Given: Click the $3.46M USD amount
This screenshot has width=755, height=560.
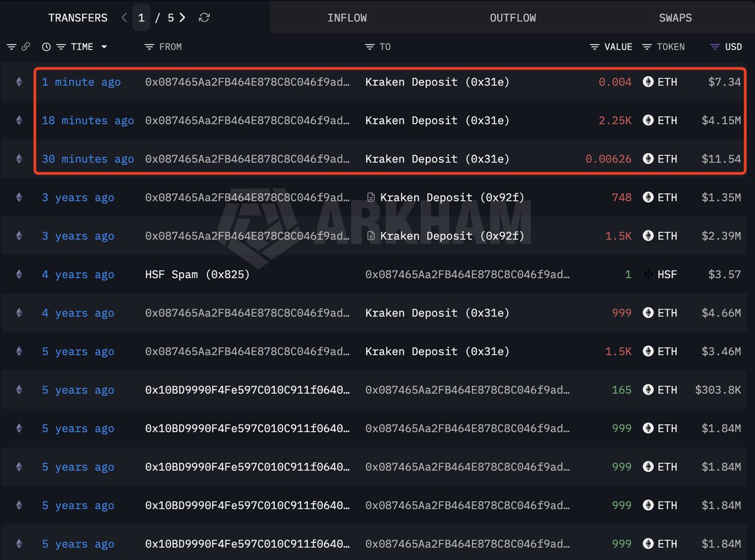Looking at the screenshot, I should click(721, 352).
